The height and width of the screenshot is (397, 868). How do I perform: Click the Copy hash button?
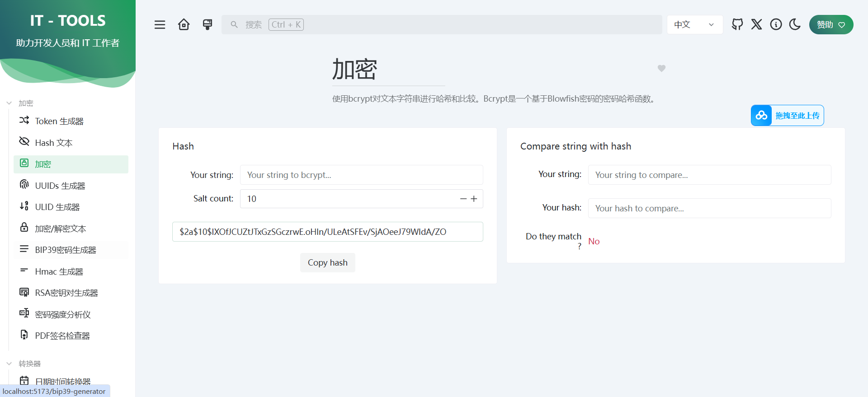327,262
